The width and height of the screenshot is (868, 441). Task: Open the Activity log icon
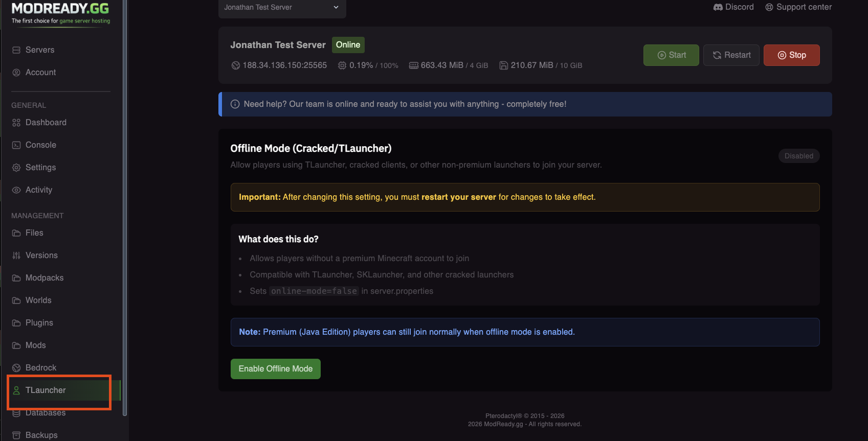16,190
